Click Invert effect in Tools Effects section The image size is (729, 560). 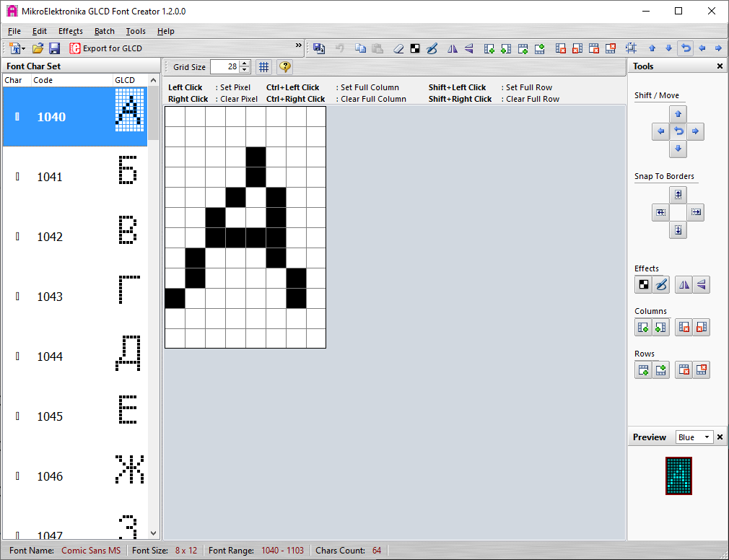[643, 284]
